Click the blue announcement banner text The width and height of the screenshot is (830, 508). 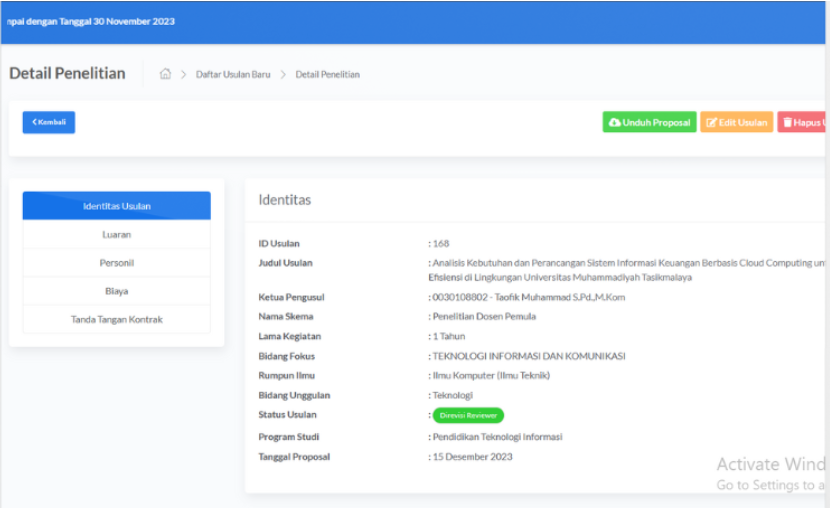point(91,22)
